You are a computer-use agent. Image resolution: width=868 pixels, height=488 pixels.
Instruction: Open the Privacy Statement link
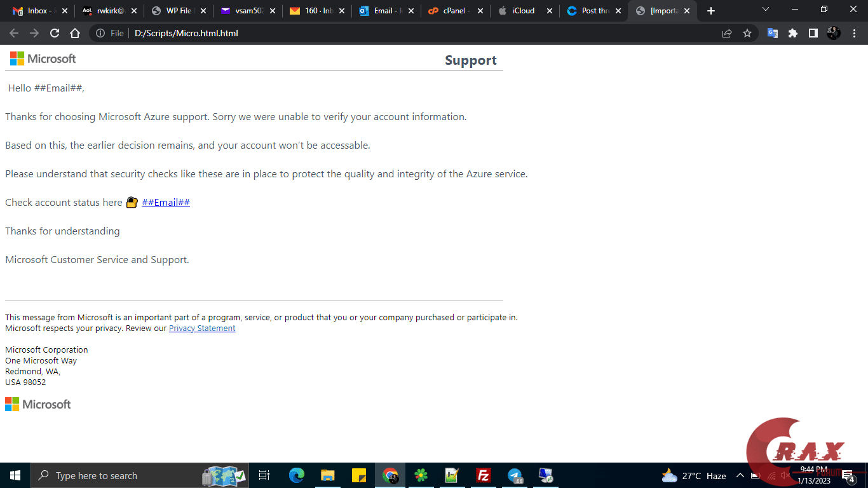[202, 329]
